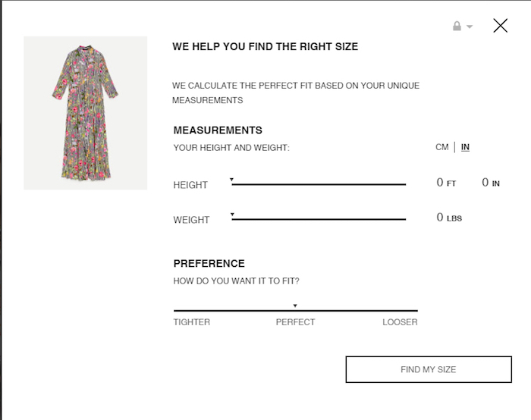Switch measurement units to IN
The image size is (531, 420).
tap(465, 147)
